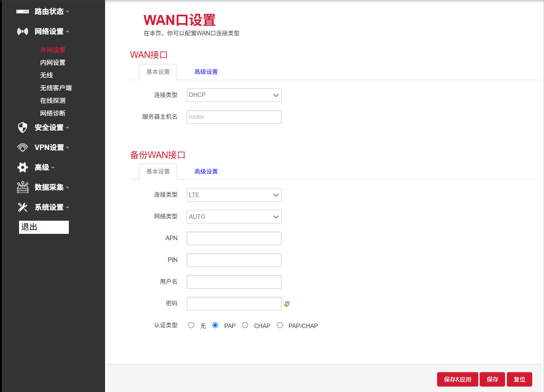Select the PAP authentication radio button

click(x=215, y=325)
